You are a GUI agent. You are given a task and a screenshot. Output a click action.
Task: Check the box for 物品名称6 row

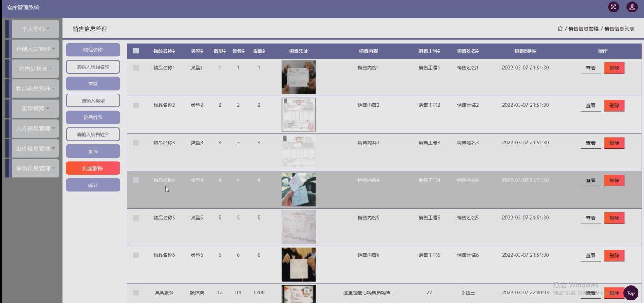[x=136, y=255]
